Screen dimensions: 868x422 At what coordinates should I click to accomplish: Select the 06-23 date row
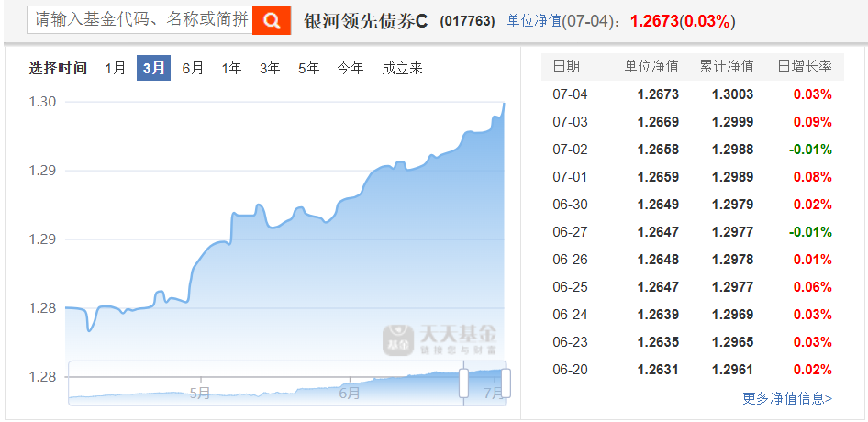click(x=693, y=341)
